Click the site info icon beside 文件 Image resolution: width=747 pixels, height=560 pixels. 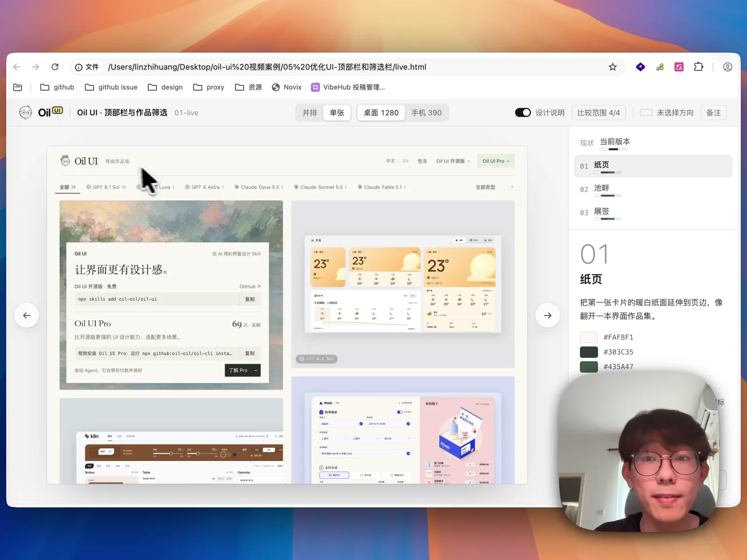tap(79, 67)
